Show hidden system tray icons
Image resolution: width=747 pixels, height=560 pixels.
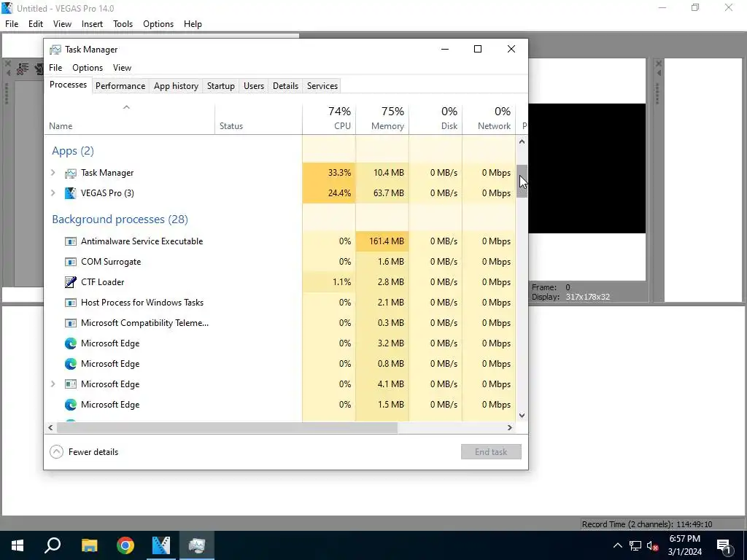pos(617,545)
